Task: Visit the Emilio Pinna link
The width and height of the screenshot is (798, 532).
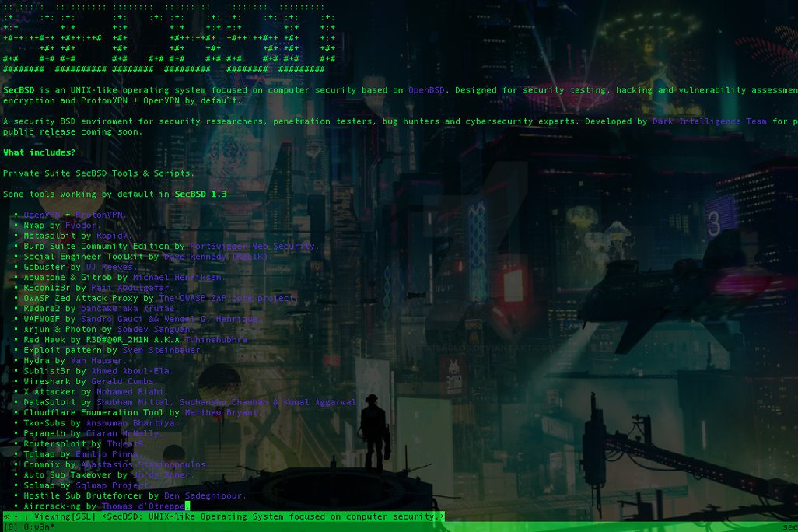Action: coord(107,454)
